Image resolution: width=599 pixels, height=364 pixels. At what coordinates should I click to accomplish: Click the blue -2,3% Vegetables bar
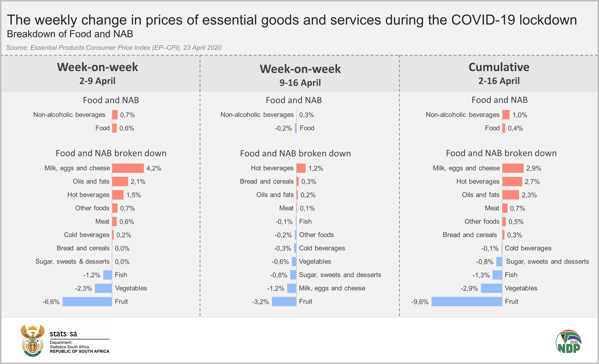point(103,288)
